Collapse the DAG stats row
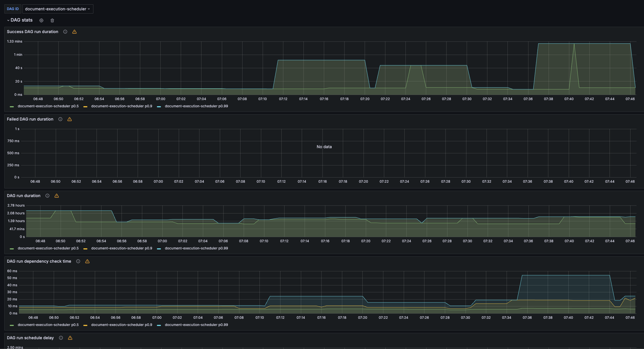Image resolution: width=644 pixels, height=349 pixels. [8, 20]
